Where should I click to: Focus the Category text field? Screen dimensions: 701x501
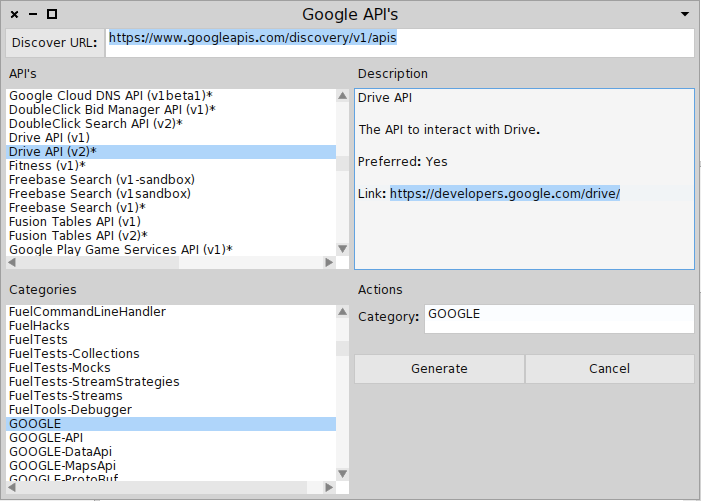coord(559,319)
